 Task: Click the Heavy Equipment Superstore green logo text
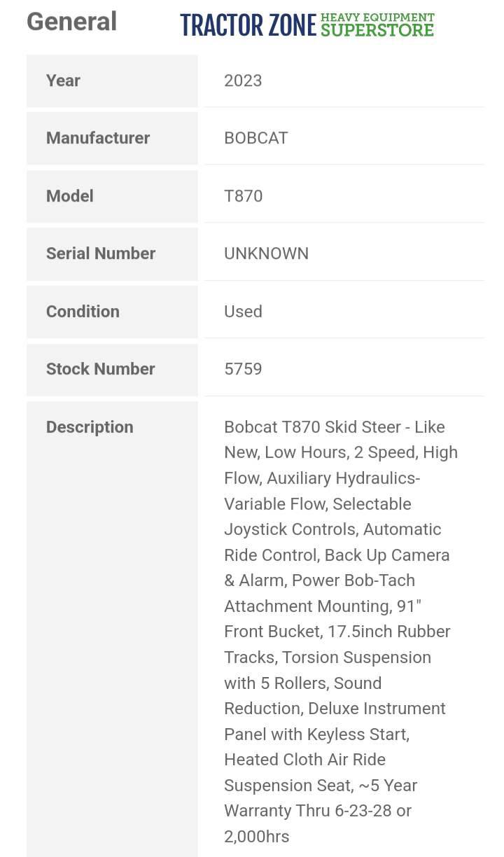[377, 25]
